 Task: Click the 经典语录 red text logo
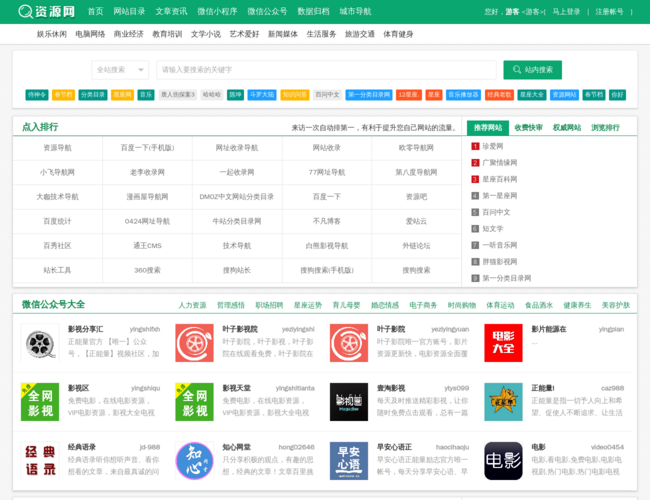[x=40, y=461]
